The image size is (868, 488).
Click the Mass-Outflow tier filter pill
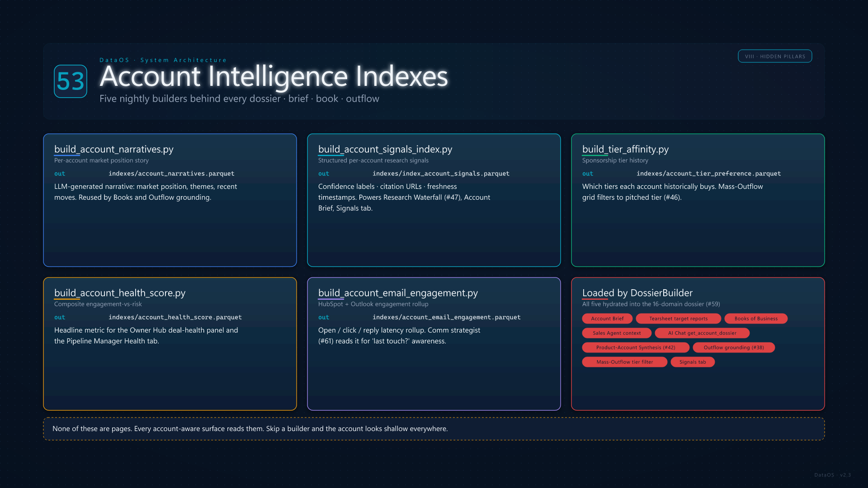click(x=624, y=362)
